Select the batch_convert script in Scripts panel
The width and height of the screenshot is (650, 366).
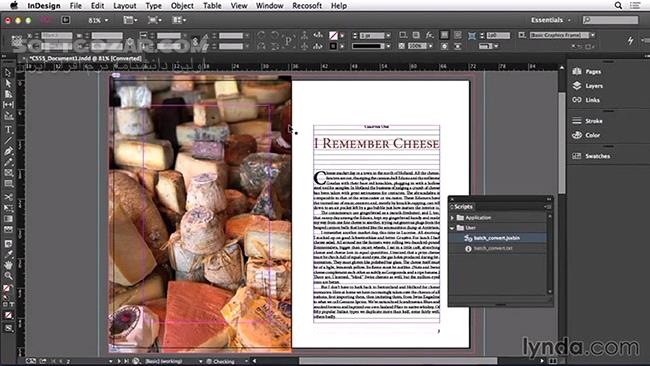pos(497,238)
